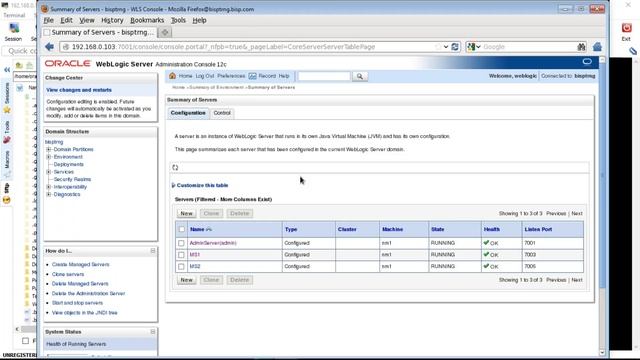Click the star Sessions sidebar icon

coord(7,109)
